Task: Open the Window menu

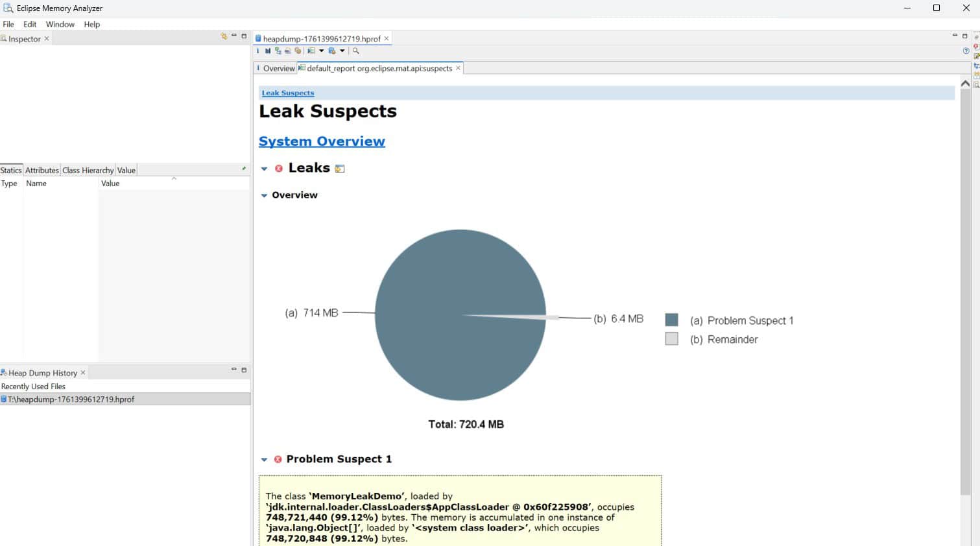Action: [60, 24]
